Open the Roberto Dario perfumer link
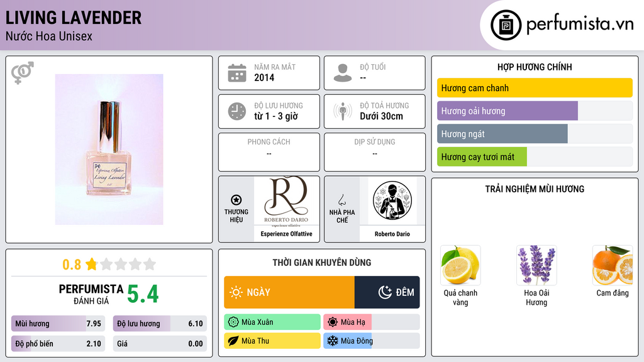 coord(392,234)
